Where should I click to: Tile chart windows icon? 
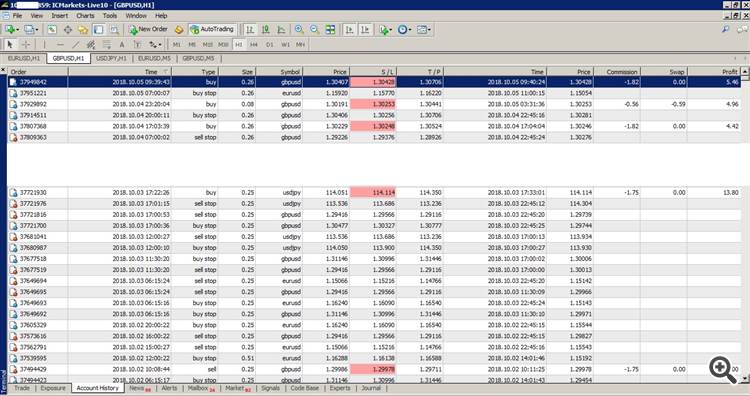pyautogui.click(x=330, y=30)
